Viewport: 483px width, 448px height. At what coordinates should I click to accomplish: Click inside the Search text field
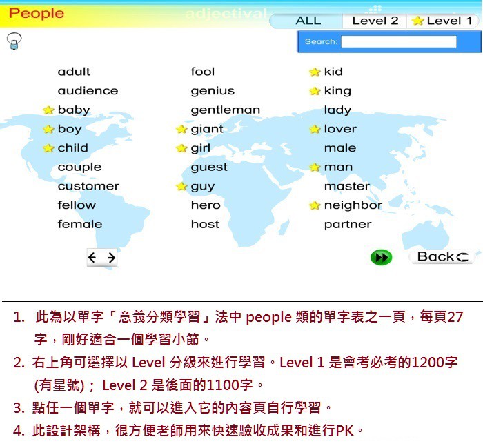click(398, 42)
